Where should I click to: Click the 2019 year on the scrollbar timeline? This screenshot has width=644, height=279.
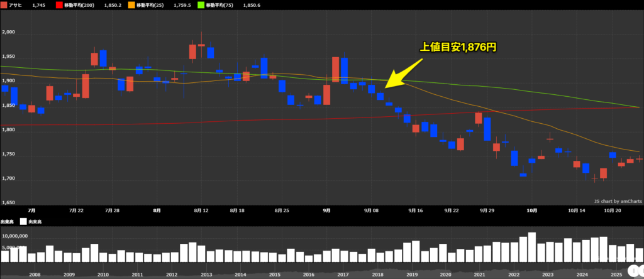pyautogui.click(x=411, y=275)
